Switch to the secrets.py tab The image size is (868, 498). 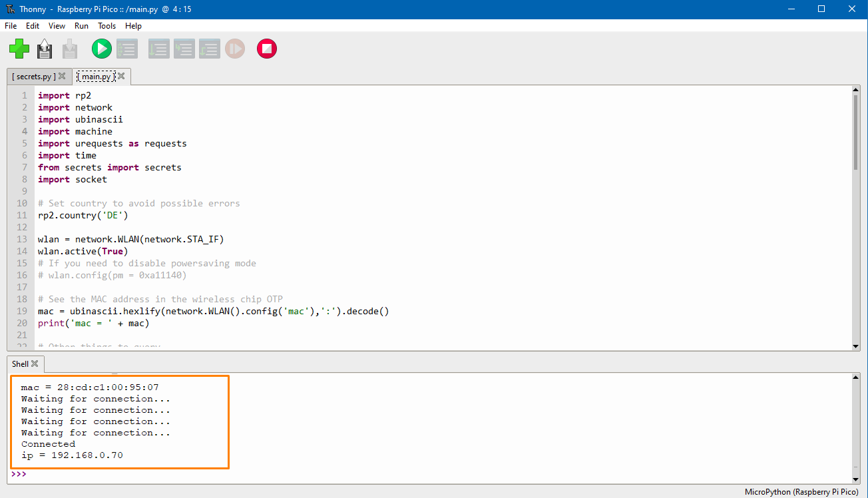tap(34, 77)
